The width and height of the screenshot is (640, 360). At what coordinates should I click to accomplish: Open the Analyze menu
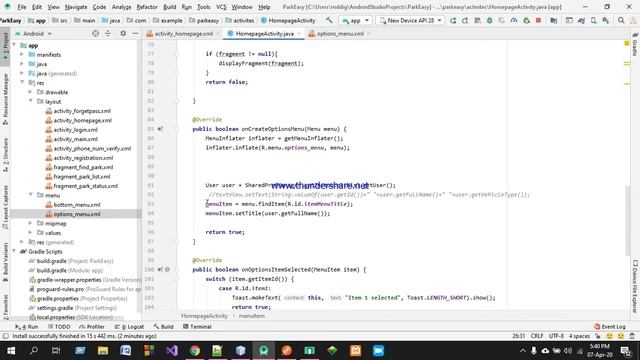tap(121, 7)
